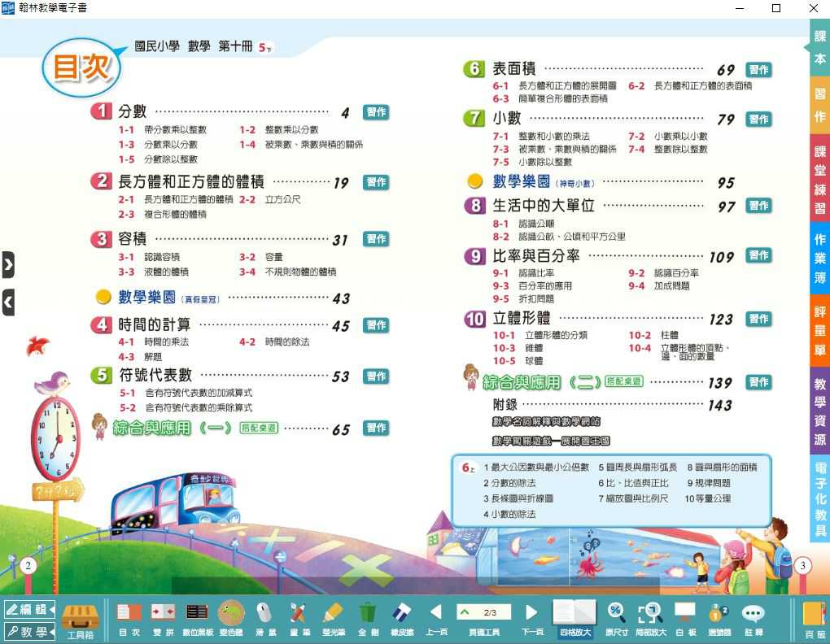Click the page 2 number circle
Viewport: 830px width, 644px height.
click(x=28, y=565)
